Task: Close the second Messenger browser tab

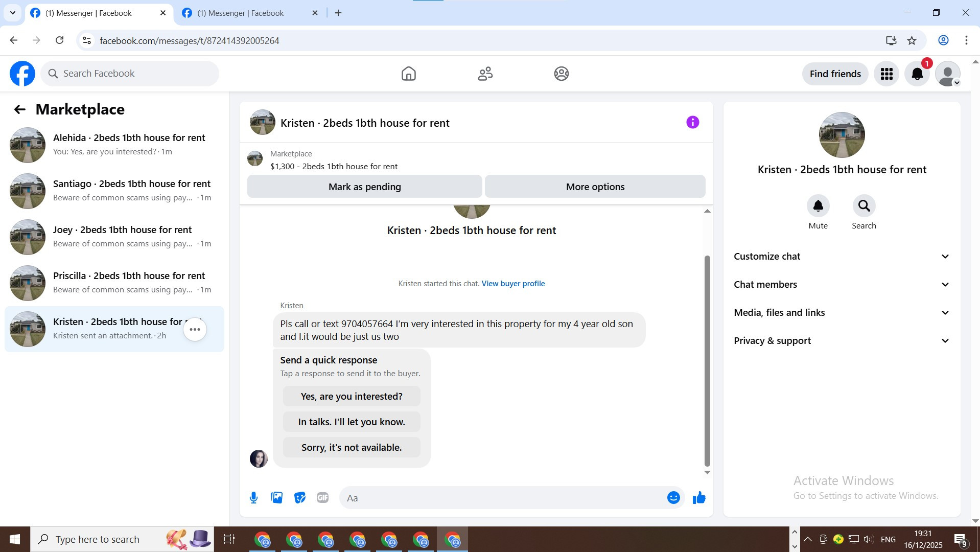Action: [315, 13]
